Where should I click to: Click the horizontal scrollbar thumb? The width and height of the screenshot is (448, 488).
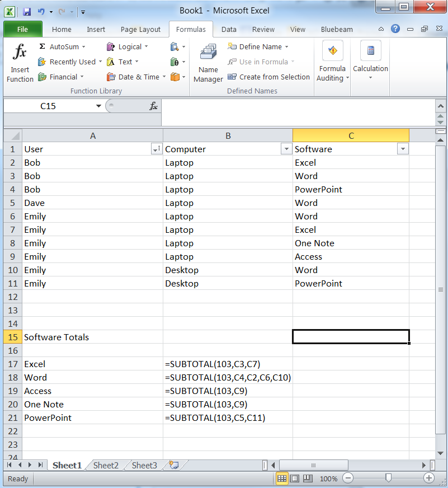click(314, 465)
